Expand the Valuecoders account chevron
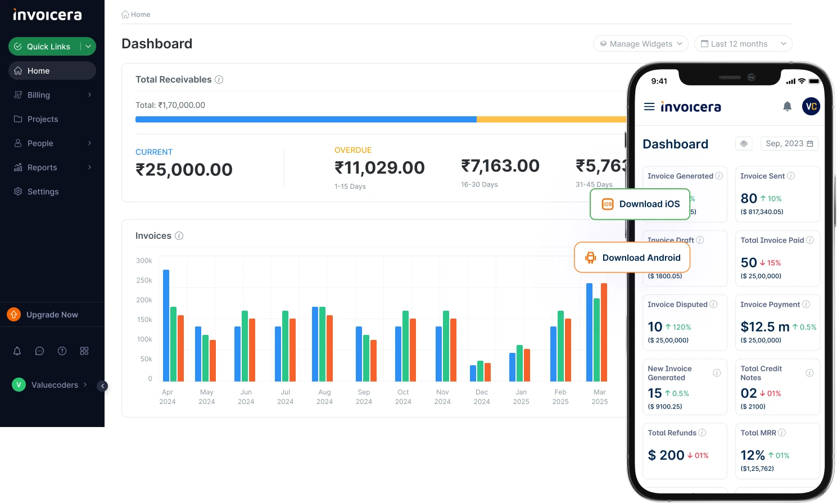 click(85, 385)
